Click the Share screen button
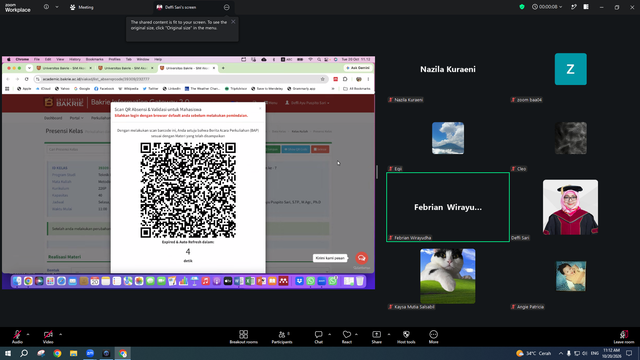The width and height of the screenshot is (640, 360). coord(376,337)
